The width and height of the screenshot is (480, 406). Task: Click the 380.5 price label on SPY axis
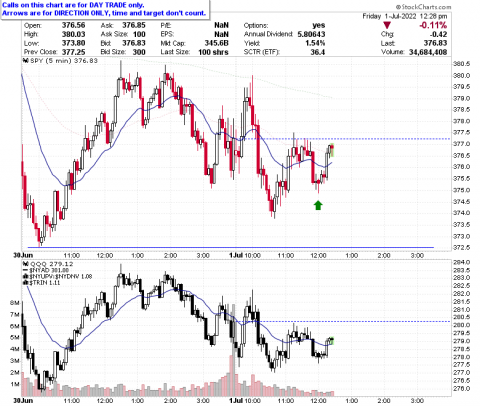coord(462,64)
